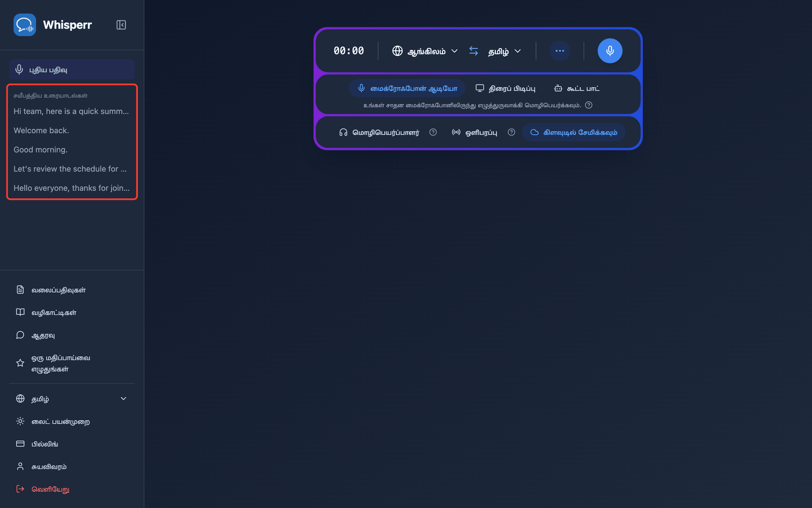Start recording with the blue microphone button
Image resolution: width=812 pixels, height=508 pixels.
pyautogui.click(x=610, y=51)
